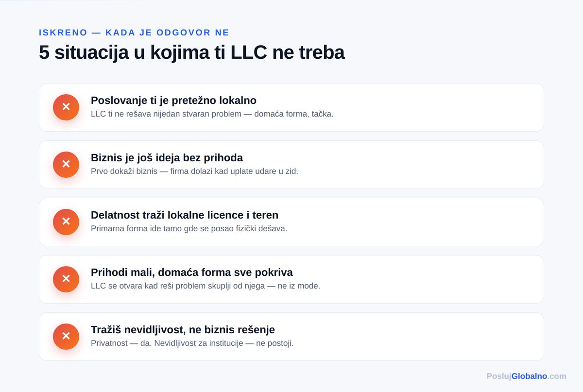Click text 'LLC se otvara kad reši problem skuplji'
Viewport: 583px width, 392px height.
pyautogui.click(x=163, y=286)
